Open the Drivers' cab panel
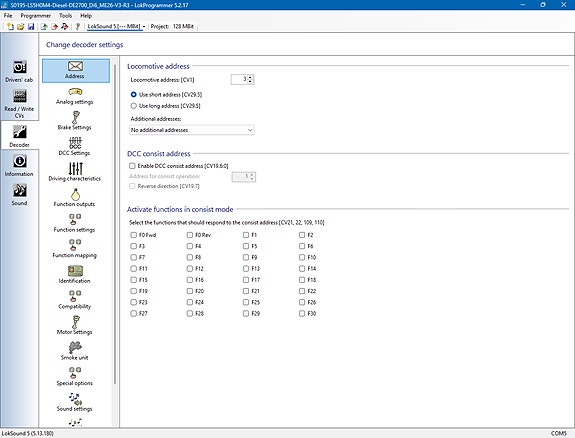This screenshot has width=575, height=438. click(x=19, y=71)
